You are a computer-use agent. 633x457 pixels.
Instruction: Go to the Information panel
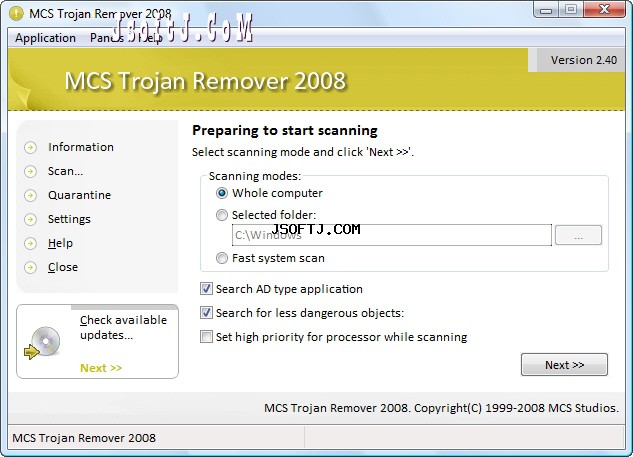[81, 147]
